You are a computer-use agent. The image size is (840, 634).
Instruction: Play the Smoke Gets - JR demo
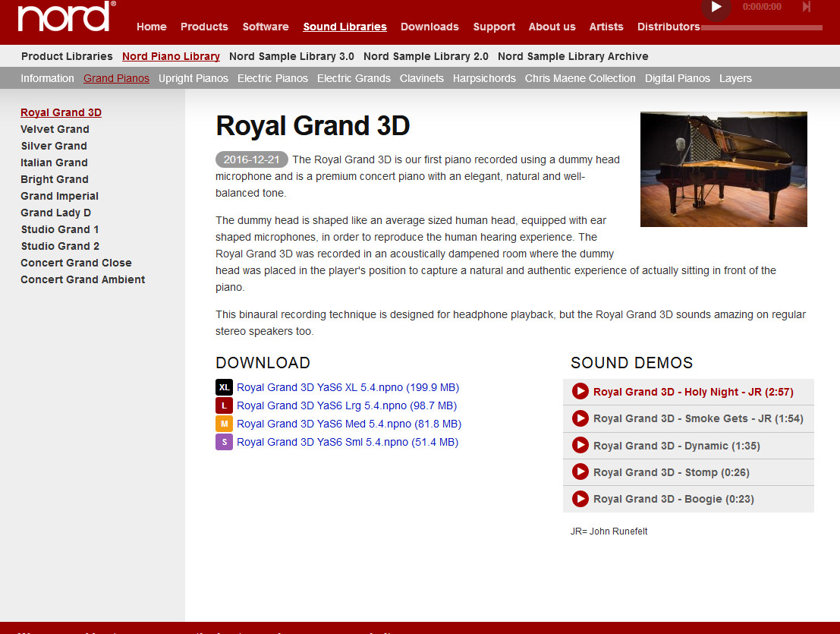coord(580,418)
